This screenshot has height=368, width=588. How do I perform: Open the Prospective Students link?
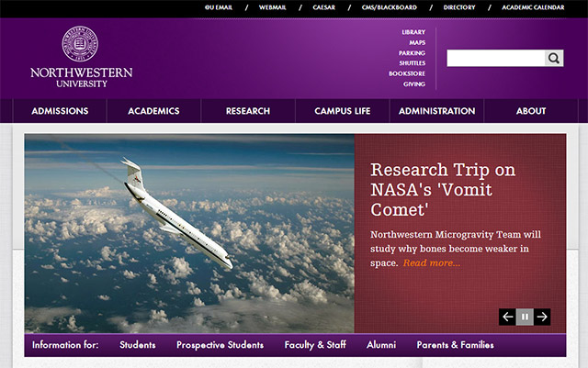click(220, 345)
